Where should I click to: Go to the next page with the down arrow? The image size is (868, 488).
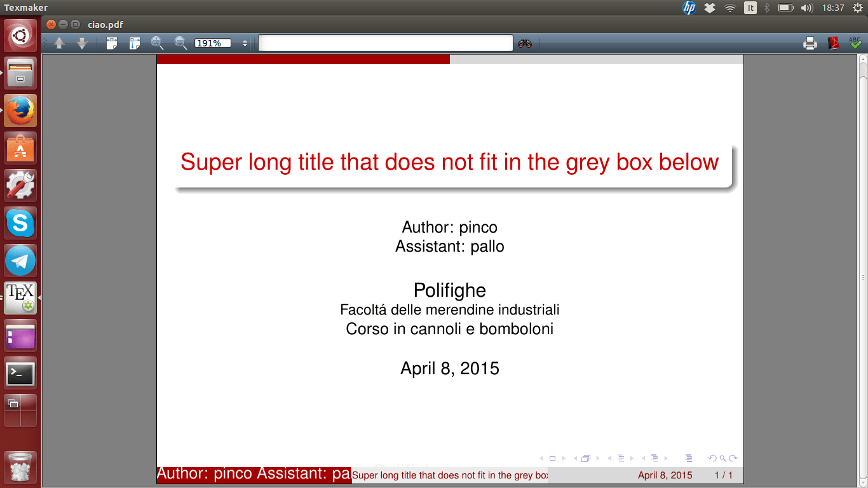81,43
